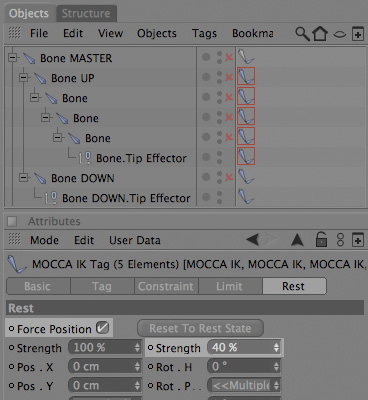Toggle the Force Position checkbox
Screen dimensions: 368x400
point(102,328)
